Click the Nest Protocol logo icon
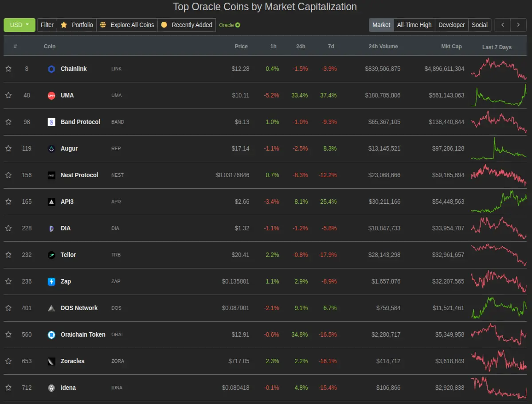The width and height of the screenshot is (532, 404). click(51, 175)
